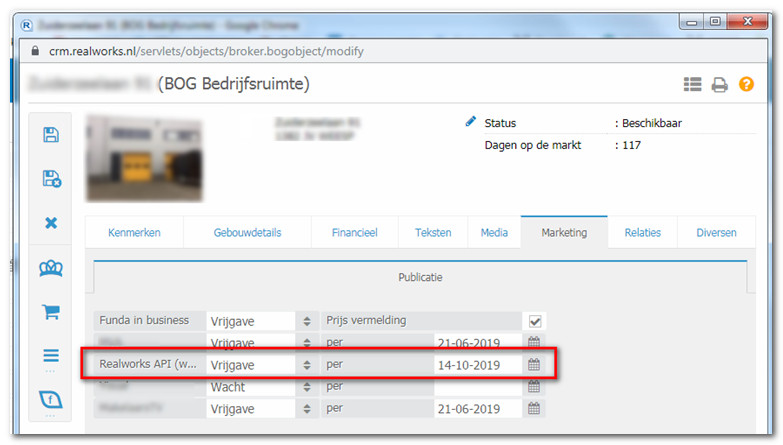
Task: Click the print icon
Action: click(720, 84)
